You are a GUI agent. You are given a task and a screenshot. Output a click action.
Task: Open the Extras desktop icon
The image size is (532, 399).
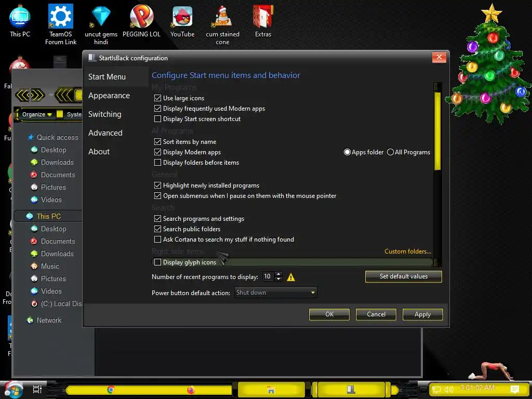[263, 20]
